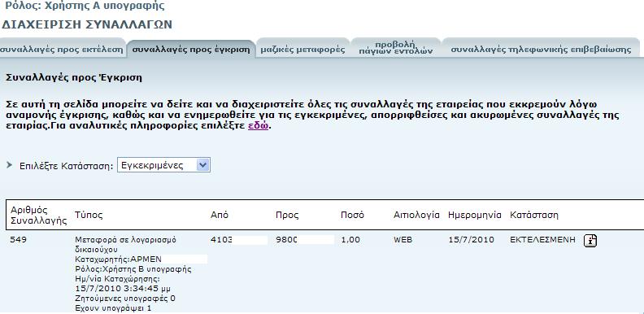The image size is (644, 314).
Task: Click source account starting 4103
Action: 221,240
